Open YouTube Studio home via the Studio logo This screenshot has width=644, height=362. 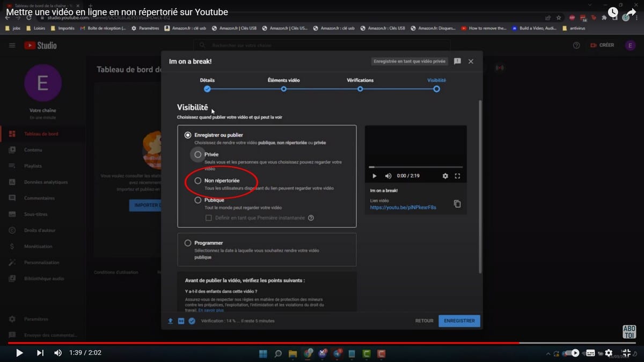click(x=39, y=45)
